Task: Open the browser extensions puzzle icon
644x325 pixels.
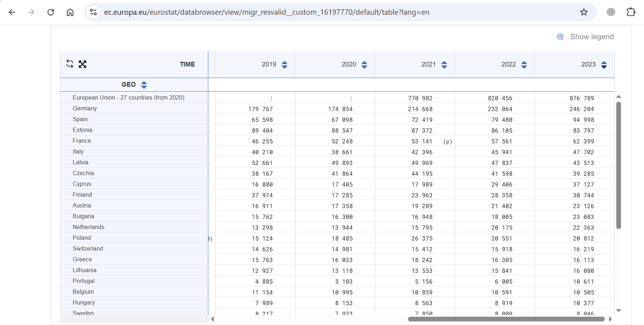Action: (x=631, y=12)
